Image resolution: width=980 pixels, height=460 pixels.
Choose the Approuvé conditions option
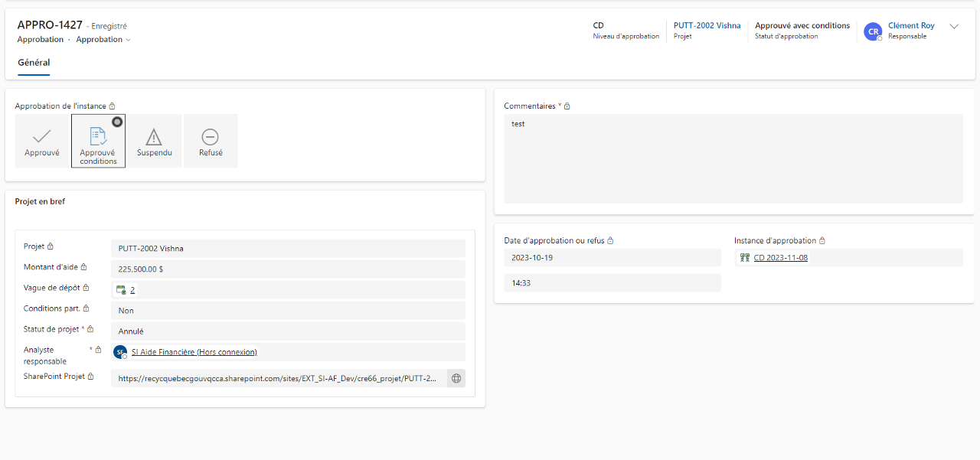98,141
